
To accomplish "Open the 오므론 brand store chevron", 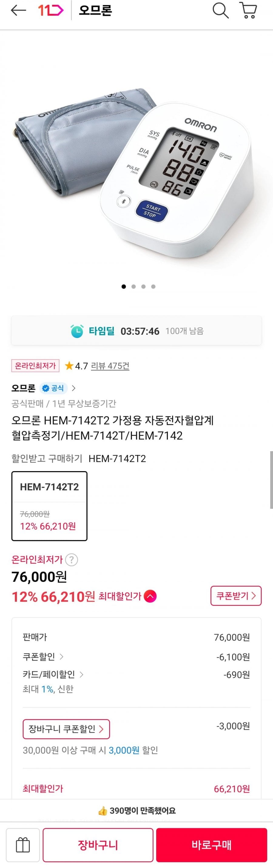I will [74, 388].
